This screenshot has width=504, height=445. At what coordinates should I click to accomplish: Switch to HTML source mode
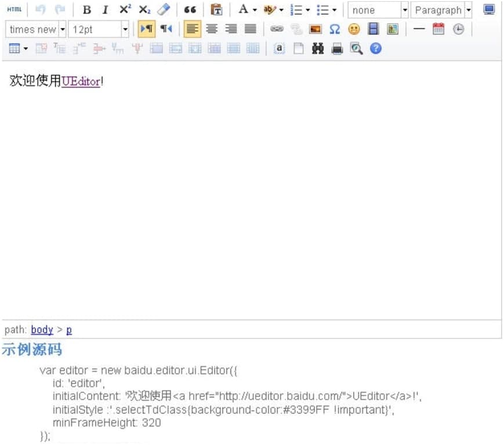(x=13, y=9)
